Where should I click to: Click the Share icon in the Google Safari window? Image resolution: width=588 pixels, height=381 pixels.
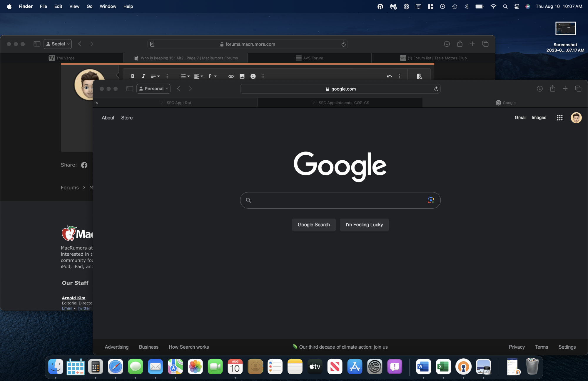pos(552,89)
